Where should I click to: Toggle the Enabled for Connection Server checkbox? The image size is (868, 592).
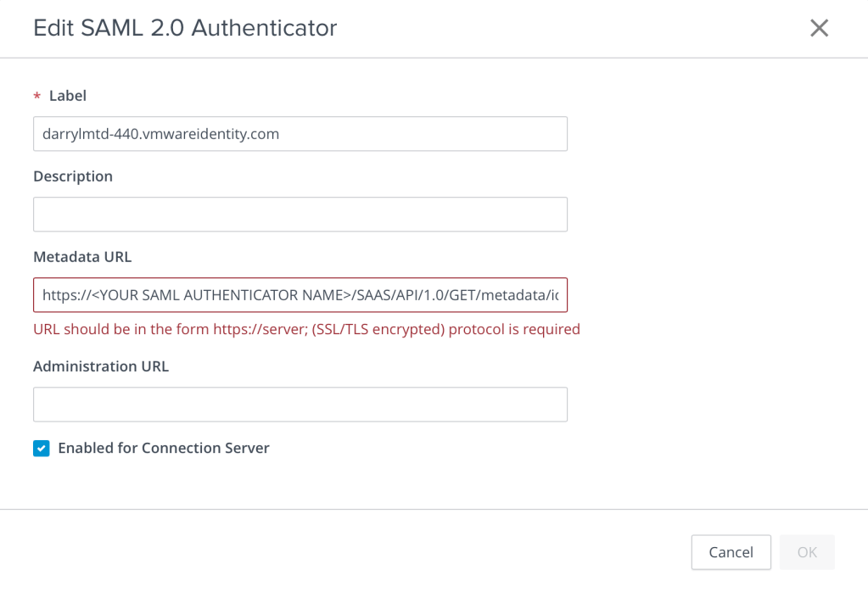(42, 449)
